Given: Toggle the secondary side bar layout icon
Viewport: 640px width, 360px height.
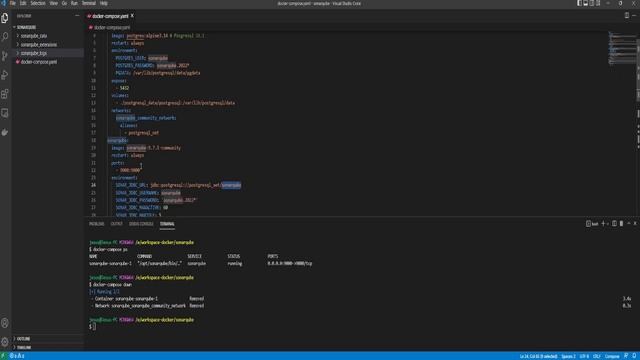Looking at the screenshot, I should click(x=591, y=3).
